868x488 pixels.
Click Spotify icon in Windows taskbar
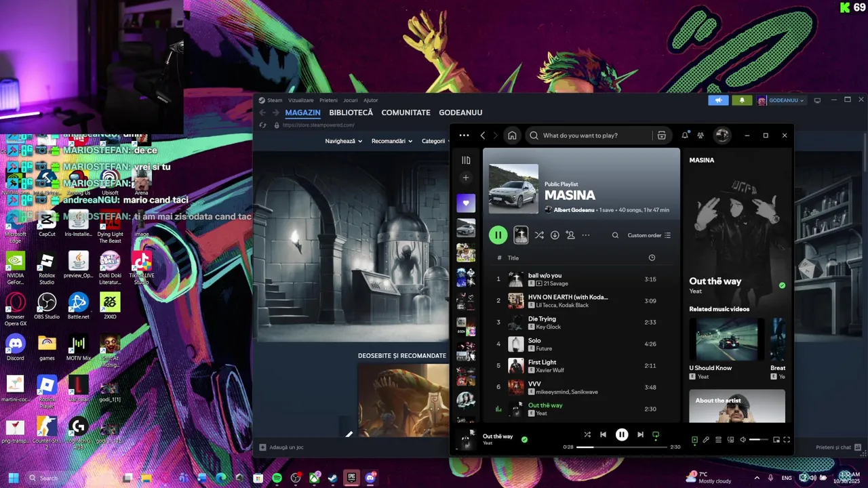click(x=277, y=478)
